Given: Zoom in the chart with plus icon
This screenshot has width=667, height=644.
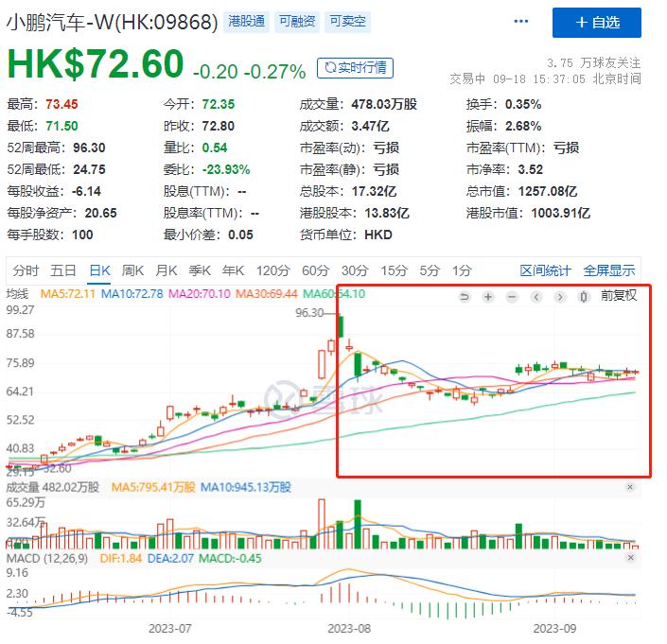Looking at the screenshot, I should pos(488,297).
